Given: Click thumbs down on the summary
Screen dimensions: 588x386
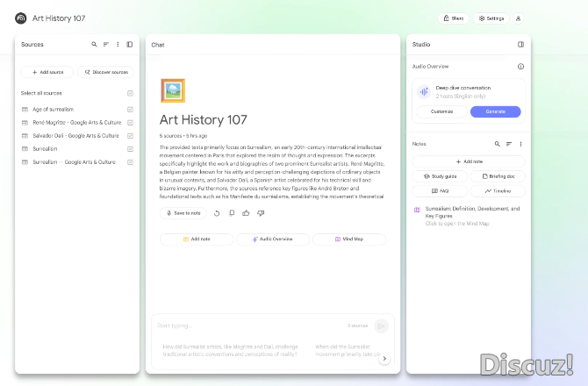Looking at the screenshot, I should pos(261,213).
